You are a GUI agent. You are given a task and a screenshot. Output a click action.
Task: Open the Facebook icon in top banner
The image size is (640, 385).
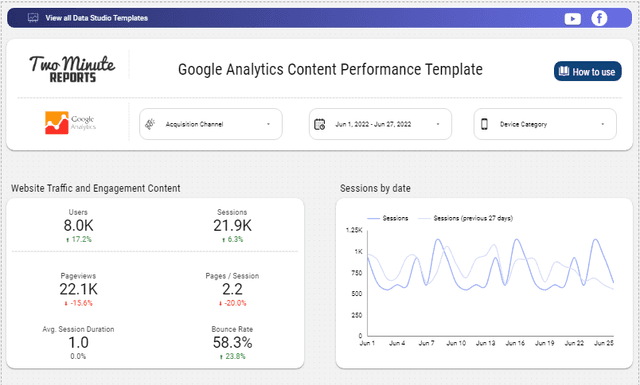599,18
